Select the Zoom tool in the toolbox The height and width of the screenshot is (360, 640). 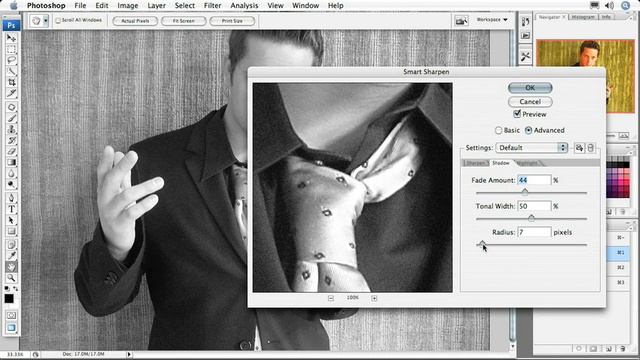tap(11, 278)
